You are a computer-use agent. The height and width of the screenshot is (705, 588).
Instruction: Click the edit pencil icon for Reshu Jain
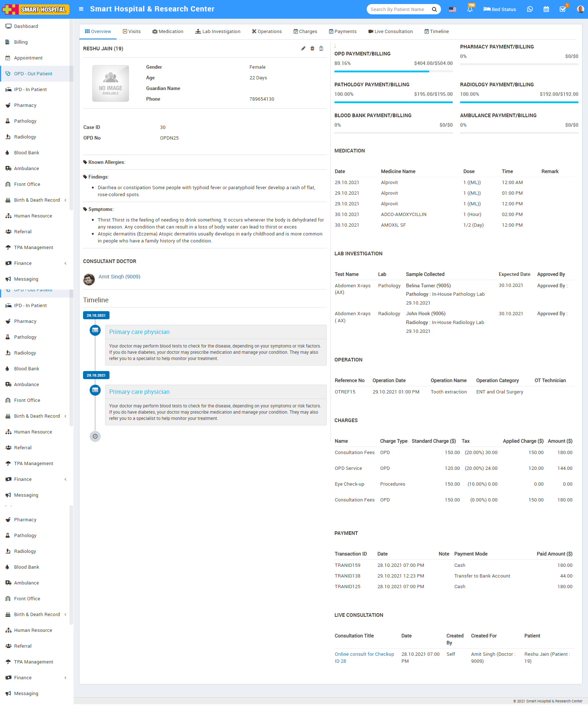[303, 48]
